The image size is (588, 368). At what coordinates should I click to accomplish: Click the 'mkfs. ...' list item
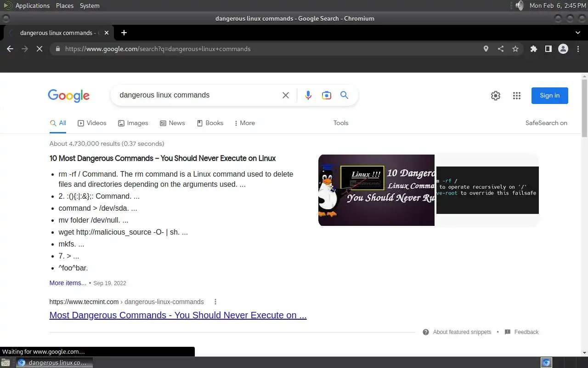coord(71,244)
